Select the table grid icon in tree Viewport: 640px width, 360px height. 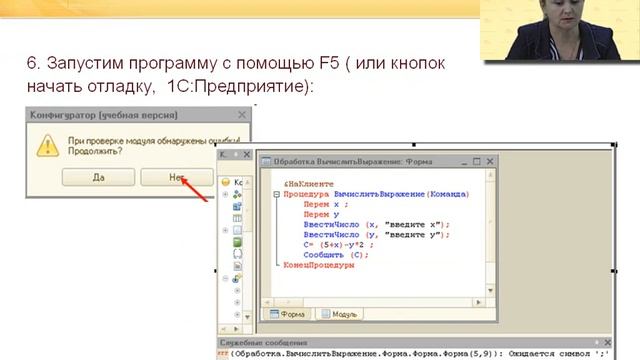click(237, 218)
